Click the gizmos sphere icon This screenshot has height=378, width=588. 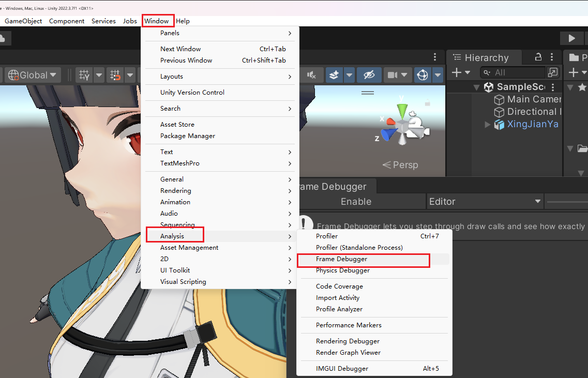[423, 75]
